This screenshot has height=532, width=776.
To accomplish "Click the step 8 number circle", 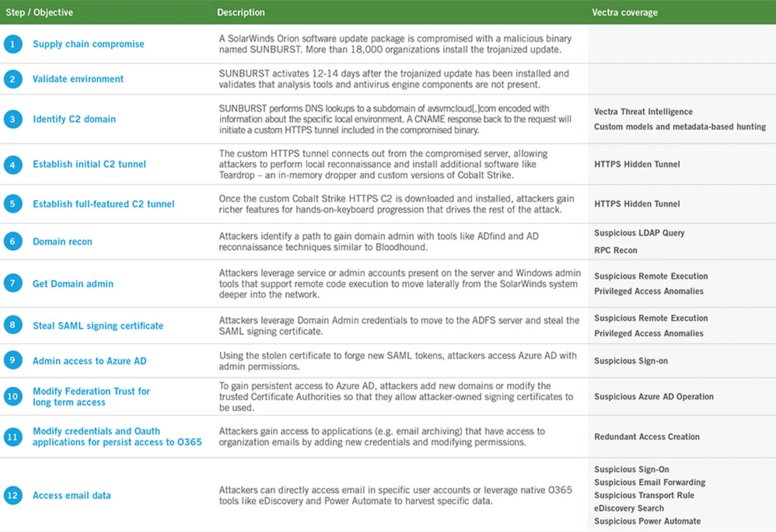I will 13,325.
